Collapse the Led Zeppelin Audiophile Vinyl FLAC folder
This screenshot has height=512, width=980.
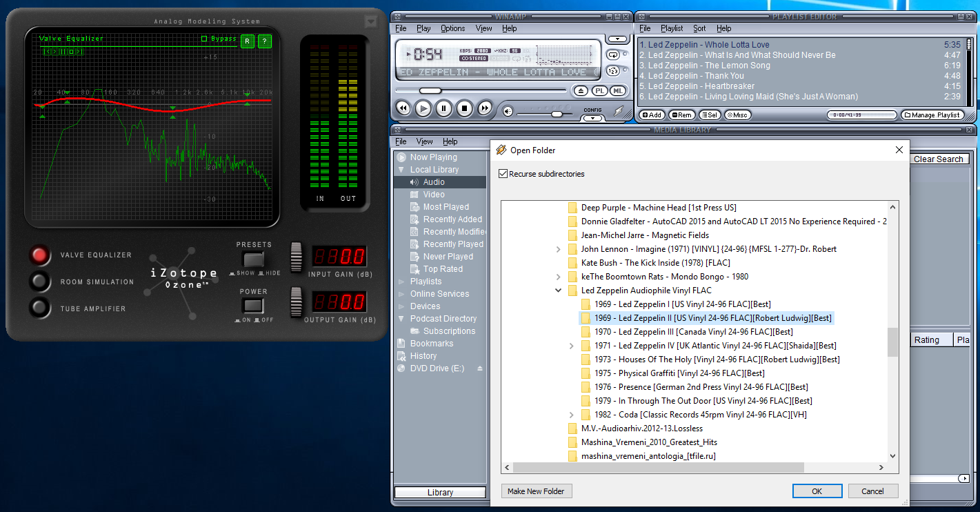click(559, 291)
